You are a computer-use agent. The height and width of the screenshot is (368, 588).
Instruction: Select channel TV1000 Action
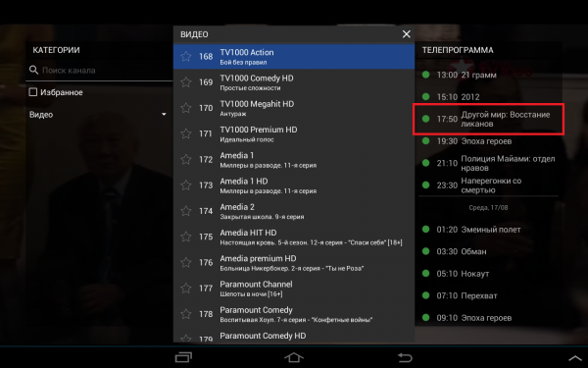click(x=294, y=56)
